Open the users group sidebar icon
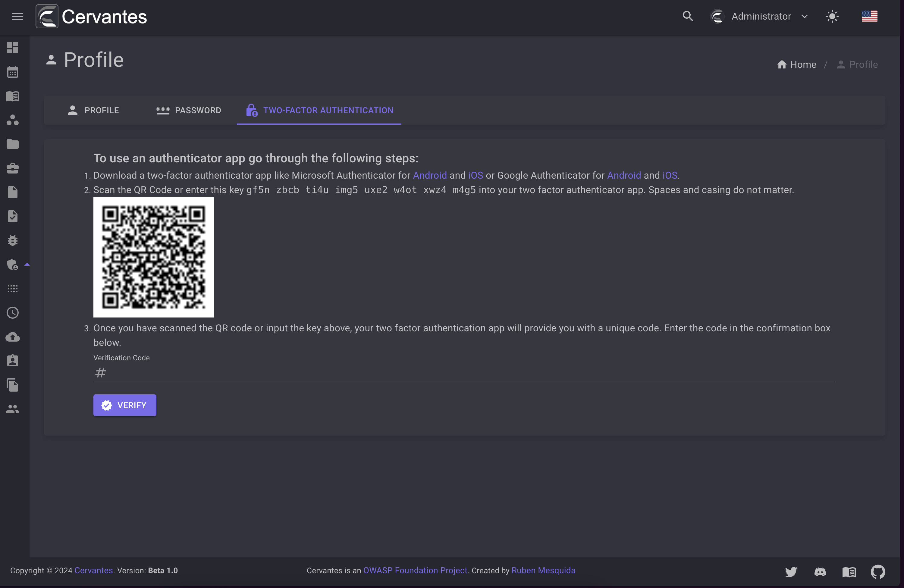 pos(13,409)
